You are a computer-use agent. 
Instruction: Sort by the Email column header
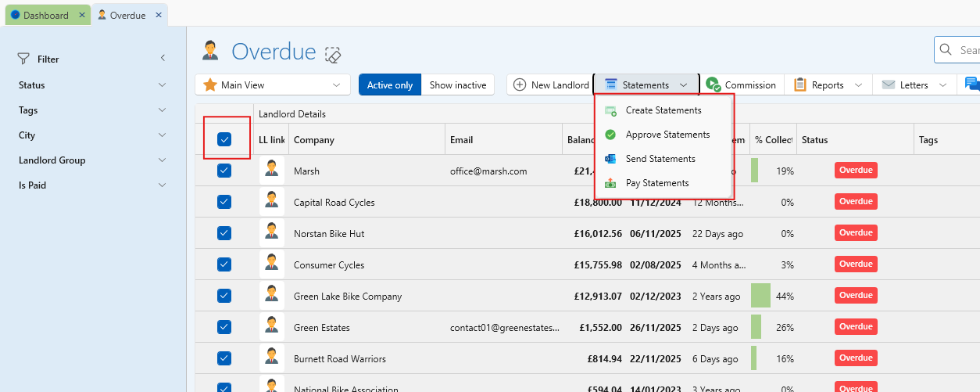tap(503, 139)
